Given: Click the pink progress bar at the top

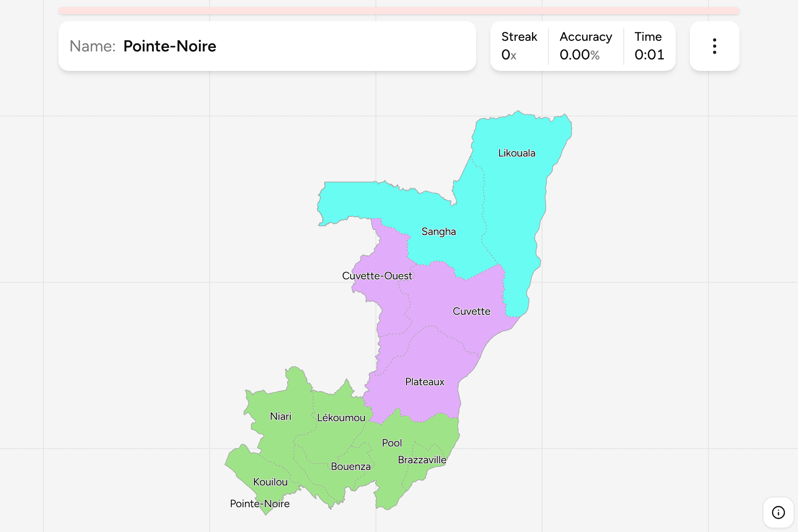Looking at the screenshot, I should click(x=399, y=11).
